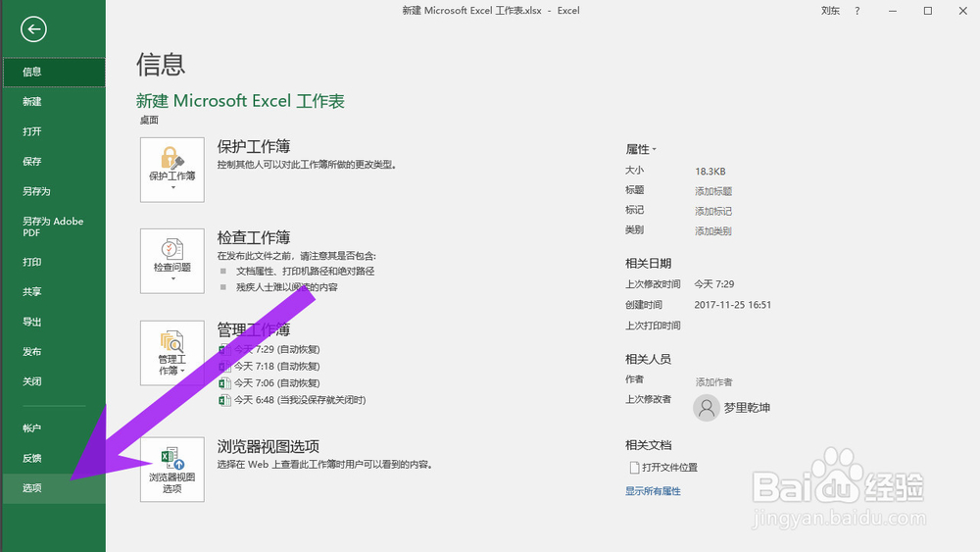This screenshot has height=552, width=980.
Task: Open the Check for Issues button
Action: click(x=171, y=261)
